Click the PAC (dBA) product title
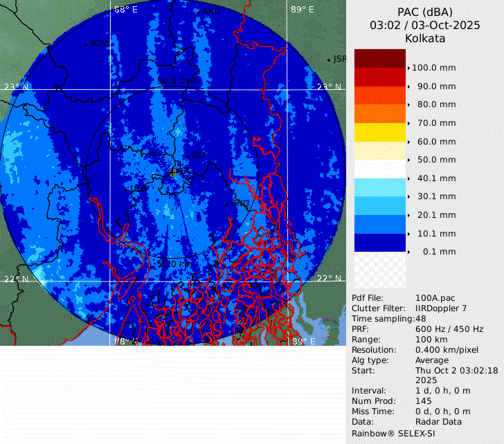The image size is (504, 444). tap(425, 12)
